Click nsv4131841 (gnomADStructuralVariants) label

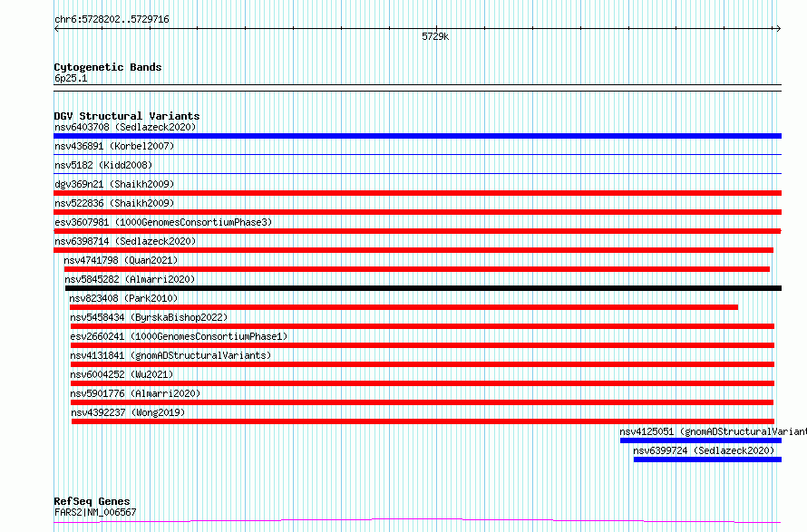(170, 355)
